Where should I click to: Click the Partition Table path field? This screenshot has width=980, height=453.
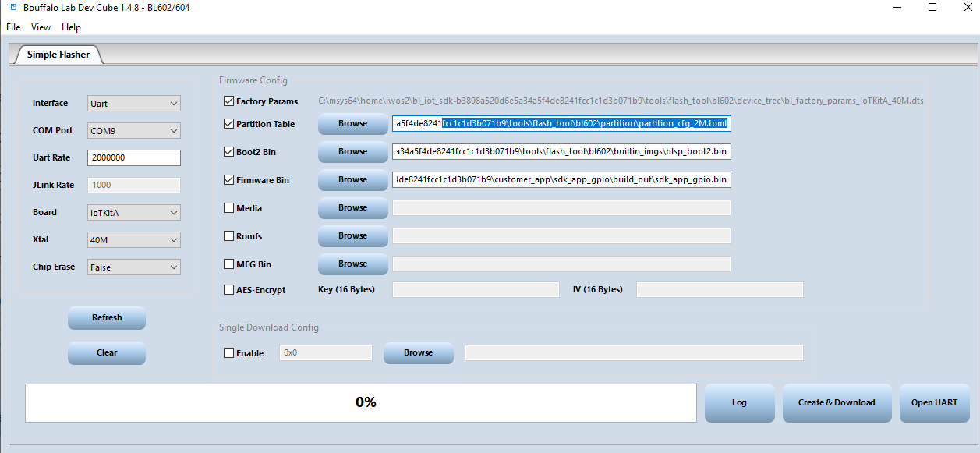pyautogui.click(x=561, y=123)
